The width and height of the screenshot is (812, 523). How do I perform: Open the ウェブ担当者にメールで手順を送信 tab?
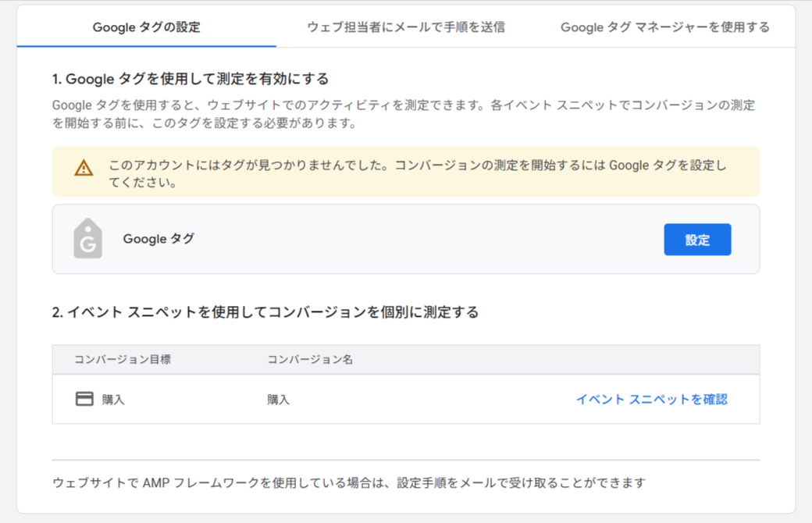(406, 27)
